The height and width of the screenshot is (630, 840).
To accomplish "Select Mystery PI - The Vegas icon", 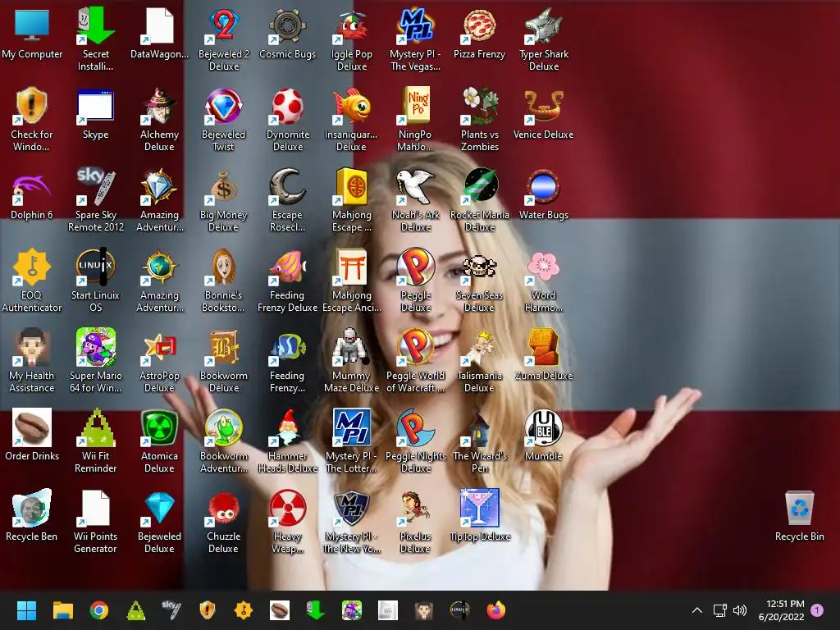I will (415, 25).
